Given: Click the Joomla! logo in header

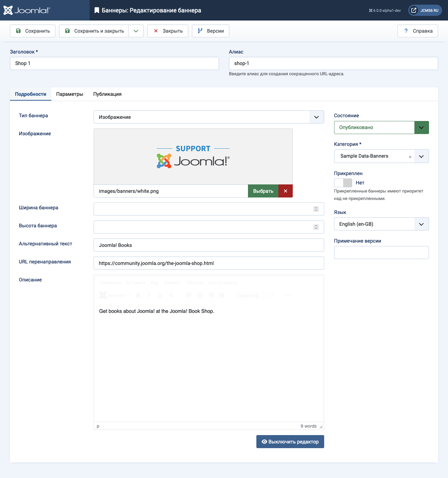Looking at the screenshot, I should [27, 10].
